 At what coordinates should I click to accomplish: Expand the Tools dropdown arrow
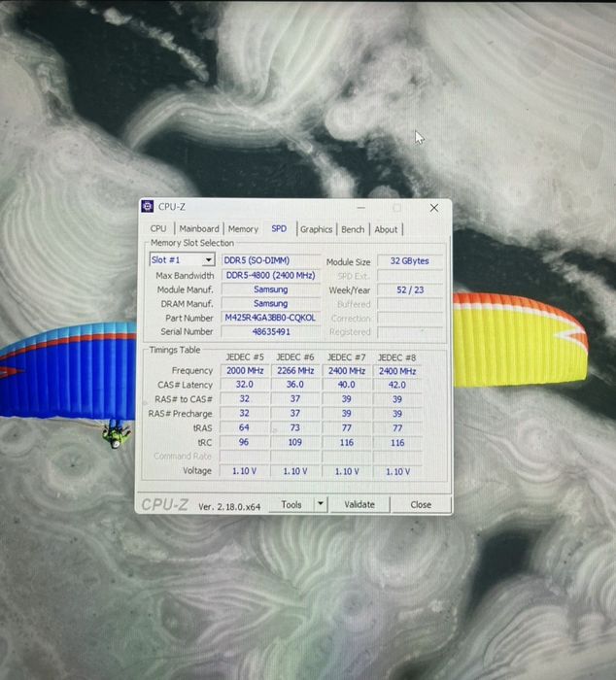click(321, 504)
